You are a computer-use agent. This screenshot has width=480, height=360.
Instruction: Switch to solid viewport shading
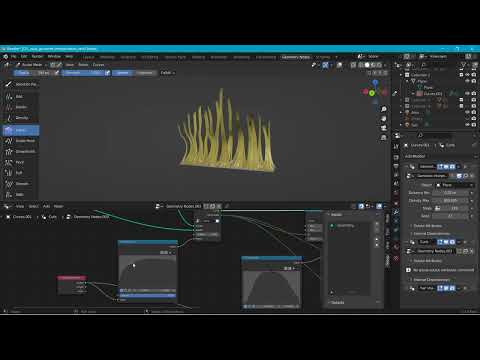click(x=367, y=65)
